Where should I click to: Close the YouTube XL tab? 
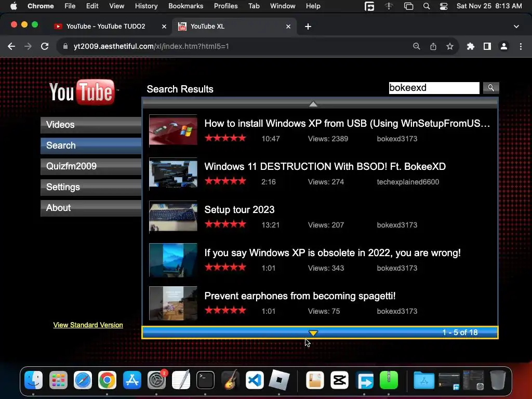288,26
